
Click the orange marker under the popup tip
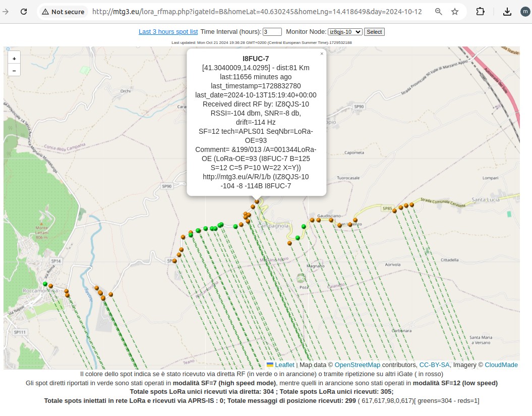point(257,202)
